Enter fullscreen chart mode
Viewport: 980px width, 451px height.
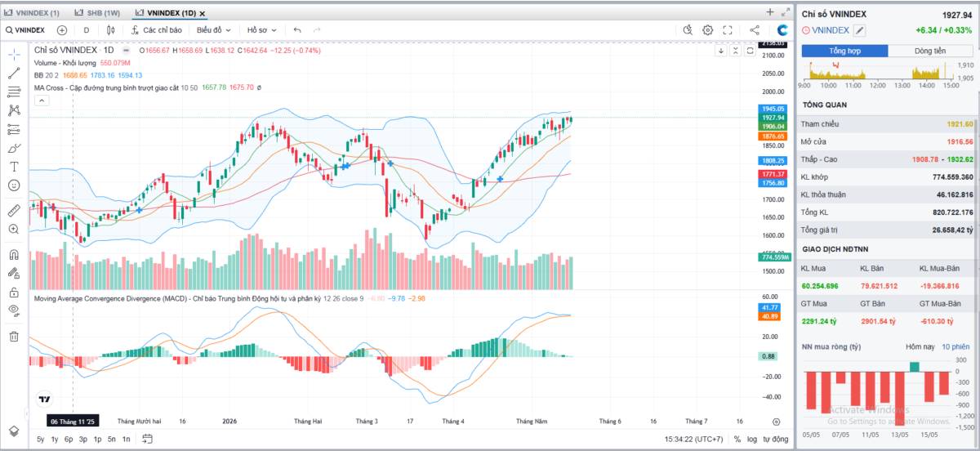[x=728, y=30]
